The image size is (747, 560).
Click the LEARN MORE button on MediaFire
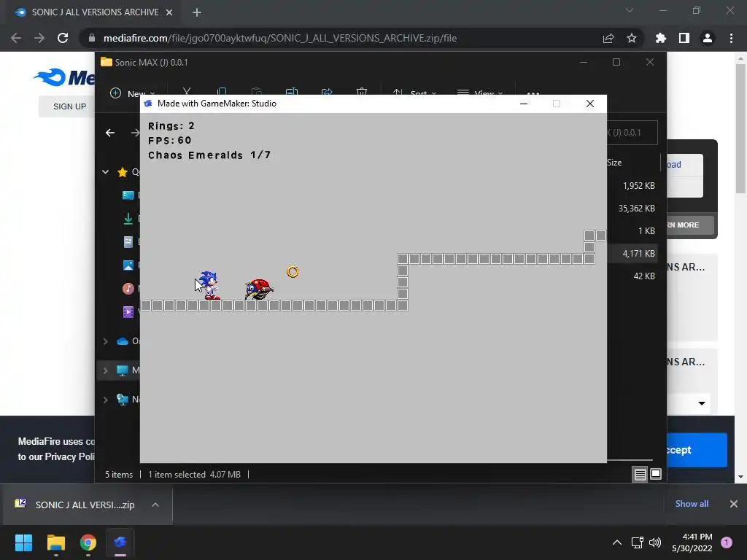point(690,225)
